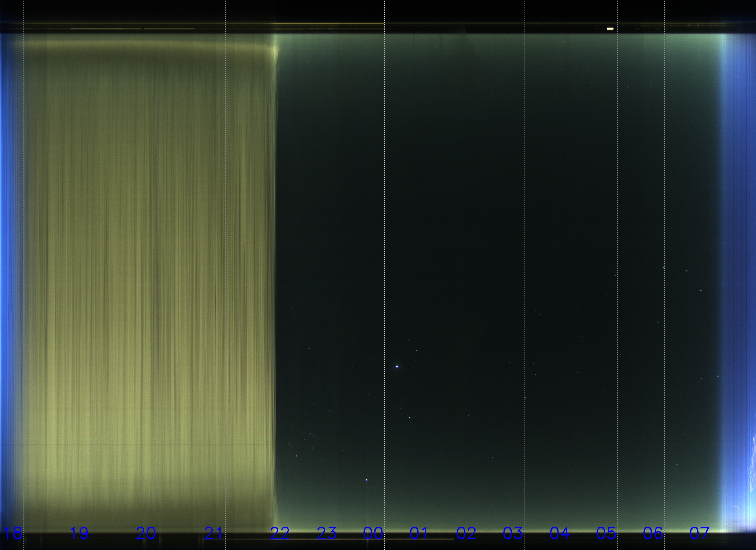
Task: Click the 21 hour label
Action: coord(213,533)
